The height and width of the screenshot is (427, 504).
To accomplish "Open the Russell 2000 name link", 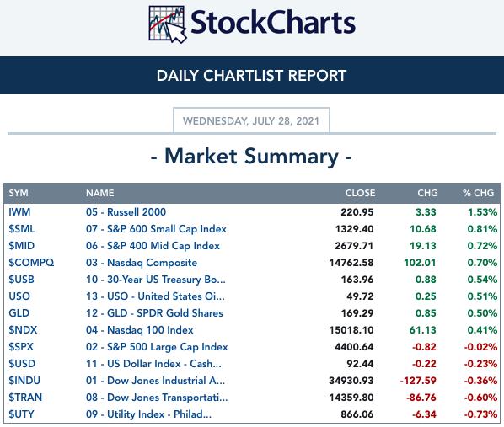I will click(126, 212).
